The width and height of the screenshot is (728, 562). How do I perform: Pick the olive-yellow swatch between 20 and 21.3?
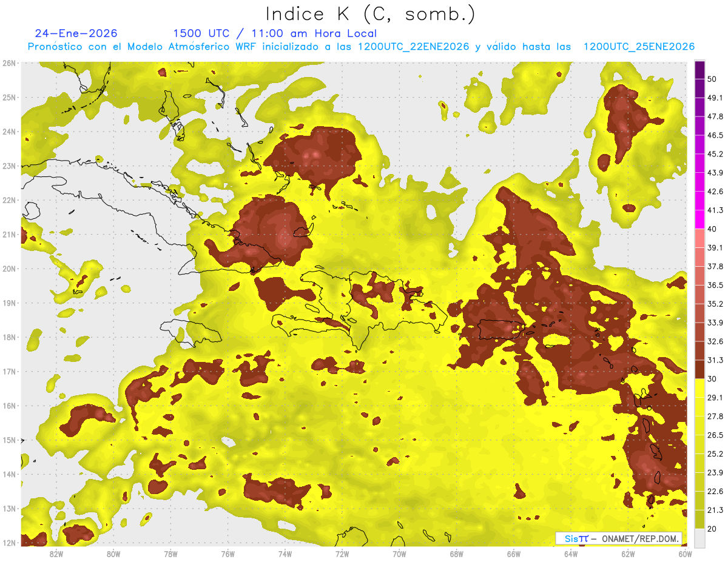click(699, 519)
